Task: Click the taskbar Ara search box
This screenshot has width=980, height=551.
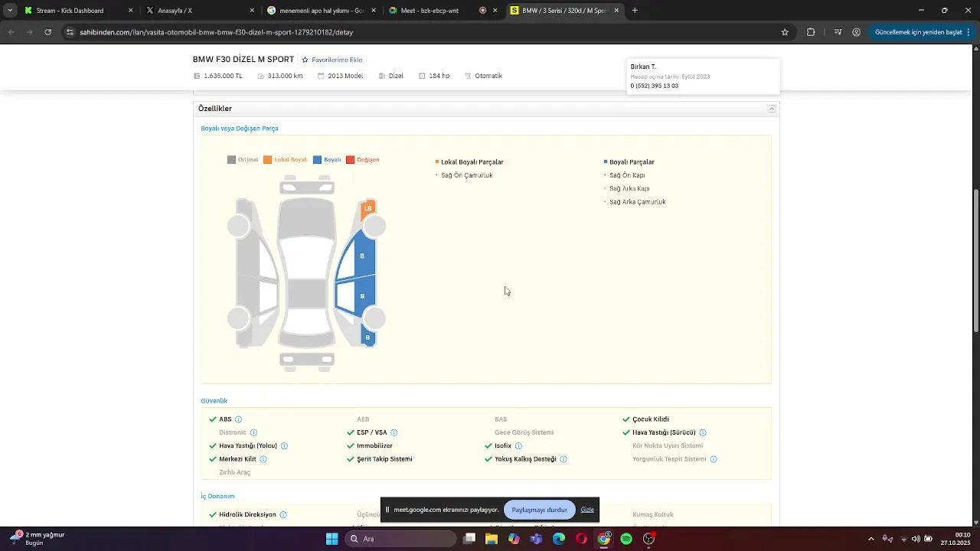Action: coord(401,539)
